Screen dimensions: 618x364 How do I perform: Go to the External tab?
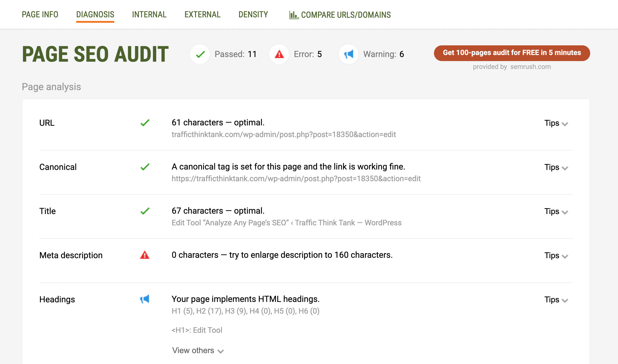(202, 15)
